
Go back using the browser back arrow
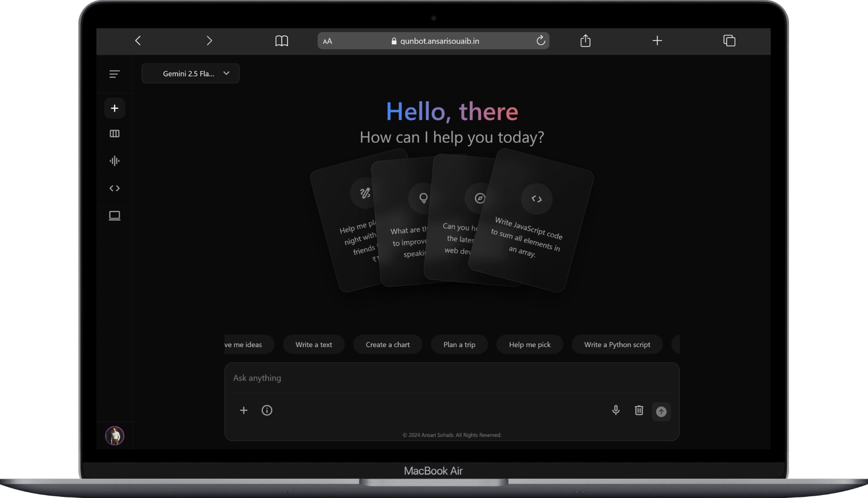point(138,41)
